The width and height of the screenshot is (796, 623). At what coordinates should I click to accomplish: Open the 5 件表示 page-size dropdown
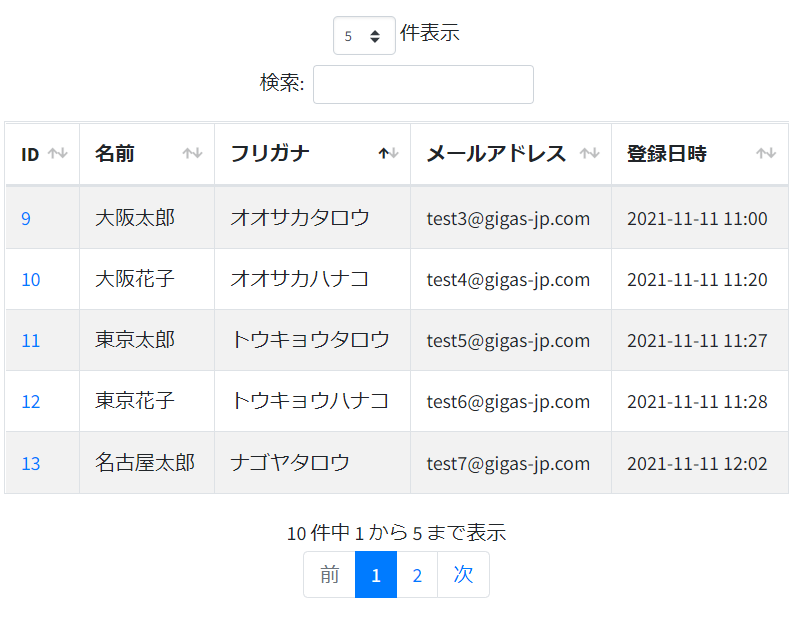click(364, 36)
